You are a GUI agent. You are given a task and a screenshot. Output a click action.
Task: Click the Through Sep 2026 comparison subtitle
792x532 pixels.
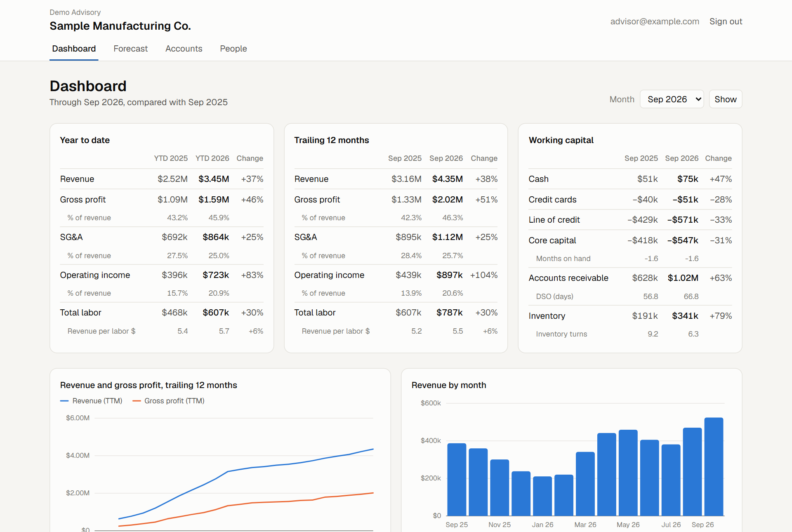[x=139, y=102]
